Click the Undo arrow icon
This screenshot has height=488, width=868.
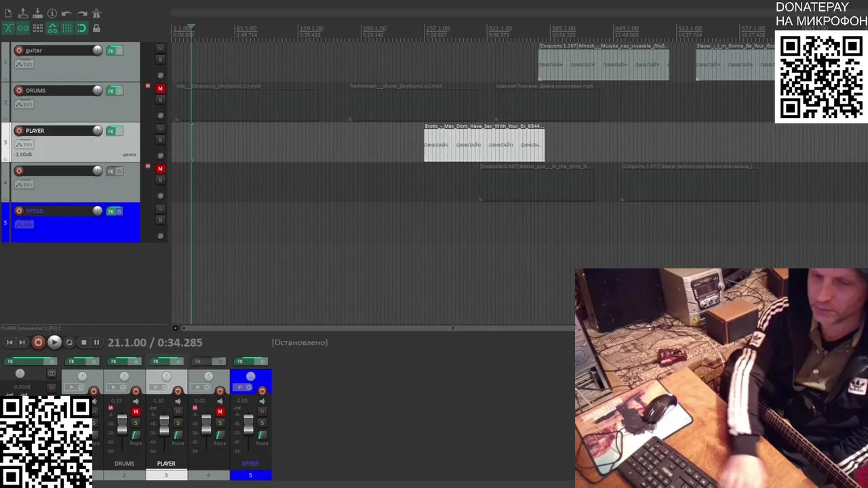click(x=66, y=14)
